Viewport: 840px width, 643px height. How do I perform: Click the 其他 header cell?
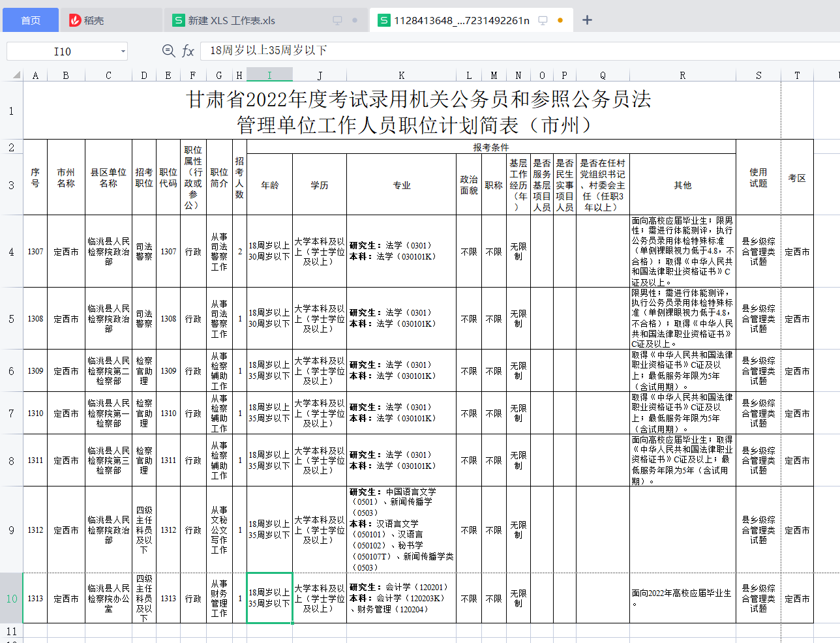(x=682, y=185)
